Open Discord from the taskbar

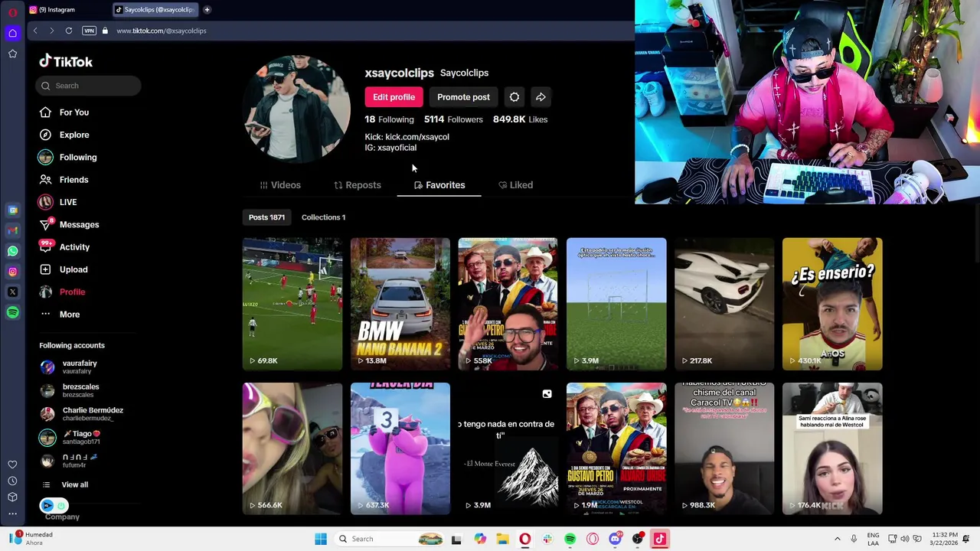pos(615,539)
